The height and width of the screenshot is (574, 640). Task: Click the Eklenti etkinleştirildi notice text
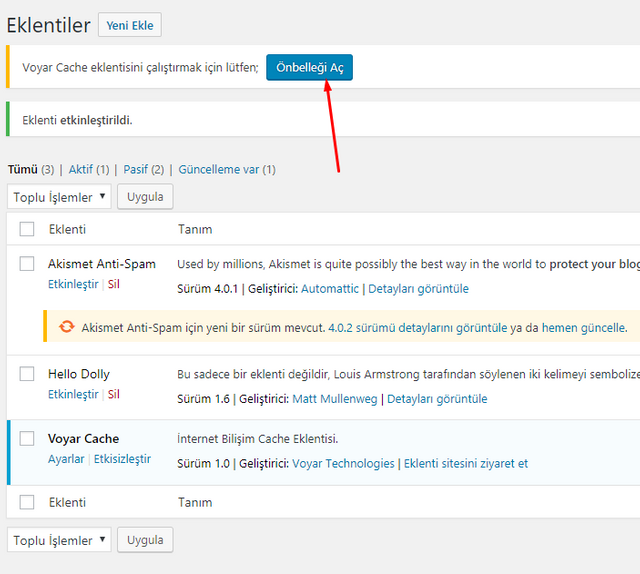[x=77, y=120]
